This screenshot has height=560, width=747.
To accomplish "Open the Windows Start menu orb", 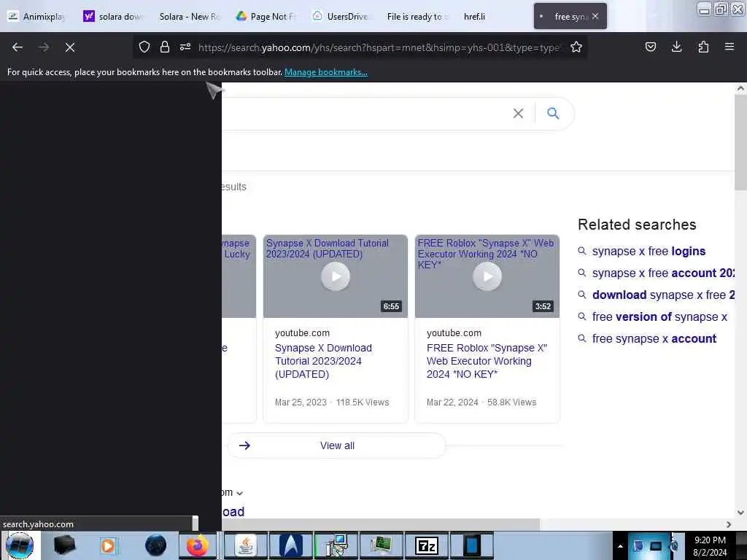I will click(20, 545).
